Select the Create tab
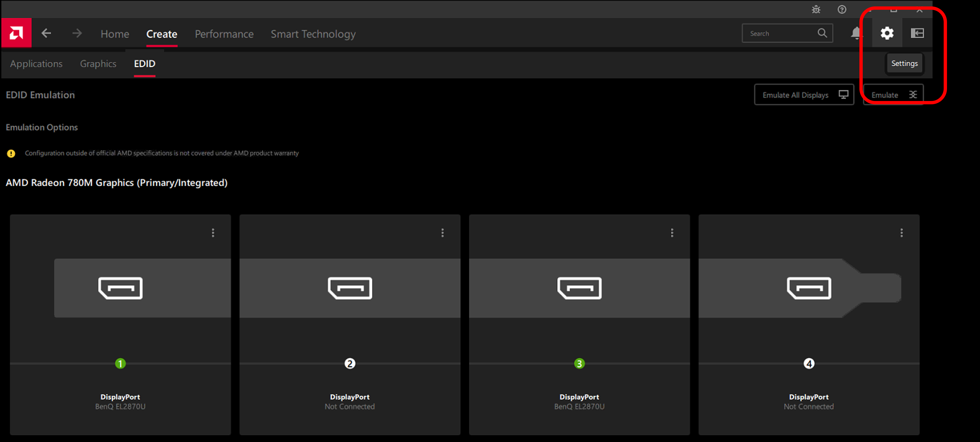The width and height of the screenshot is (980, 442). click(x=162, y=34)
